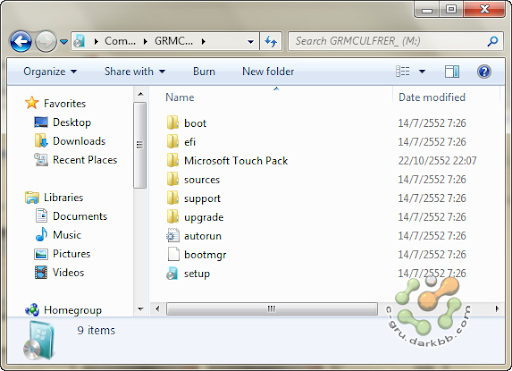
Task: Expand the arrow before Com... breadcrumb
Action: point(96,42)
